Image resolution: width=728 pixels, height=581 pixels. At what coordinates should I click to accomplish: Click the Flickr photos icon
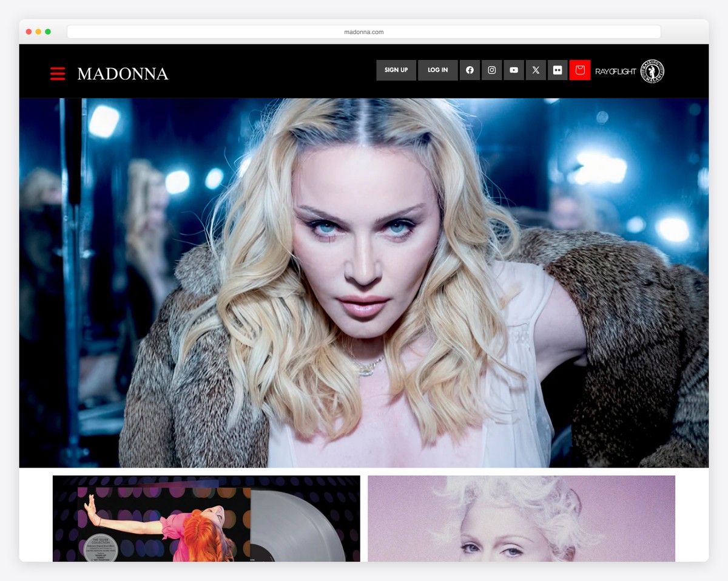coord(558,70)
